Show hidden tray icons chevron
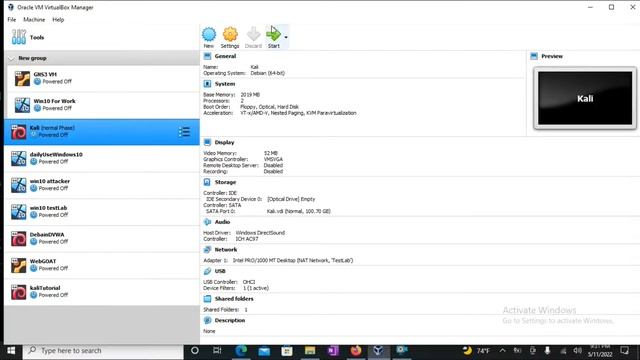 tap(502, 351)
